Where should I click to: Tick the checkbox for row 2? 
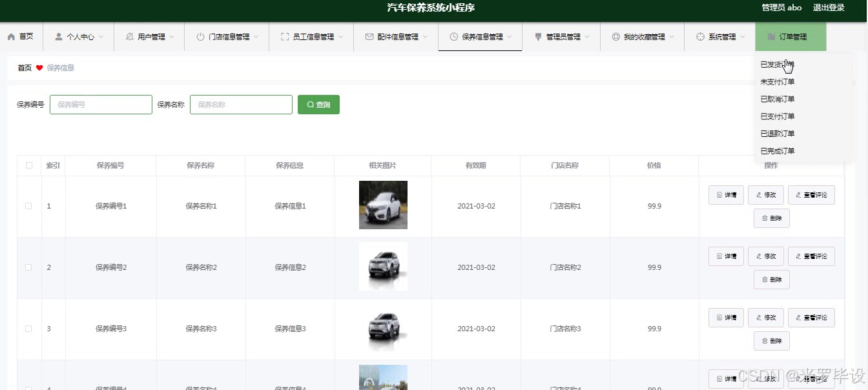click(28, 267)
